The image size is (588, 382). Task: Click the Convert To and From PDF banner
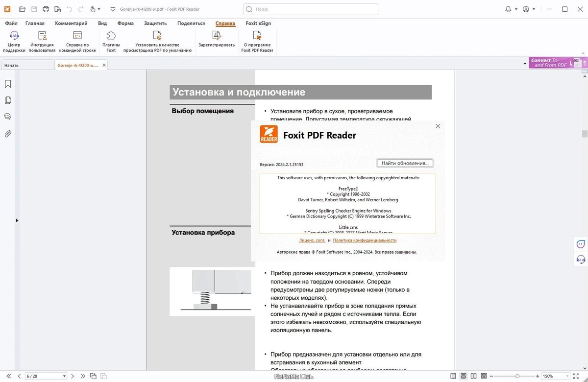click(x=558, y=63)
